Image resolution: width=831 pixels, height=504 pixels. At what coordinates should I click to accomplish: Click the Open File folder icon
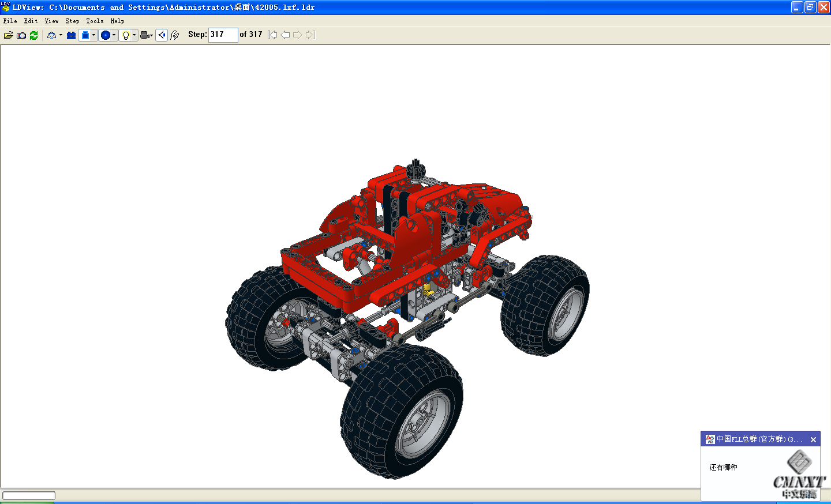[8, 35]
